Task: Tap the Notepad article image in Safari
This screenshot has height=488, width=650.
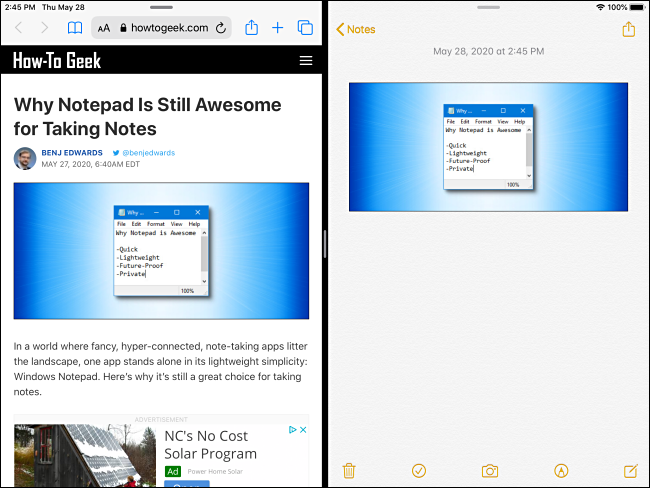Action: (x=161, y=251)
